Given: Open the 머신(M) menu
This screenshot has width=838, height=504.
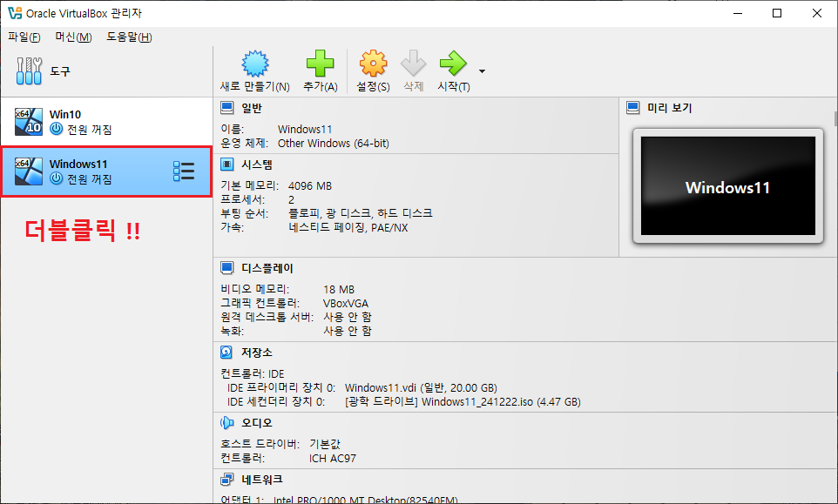Looking at the screenshot, I should click(x=73, y=37).
